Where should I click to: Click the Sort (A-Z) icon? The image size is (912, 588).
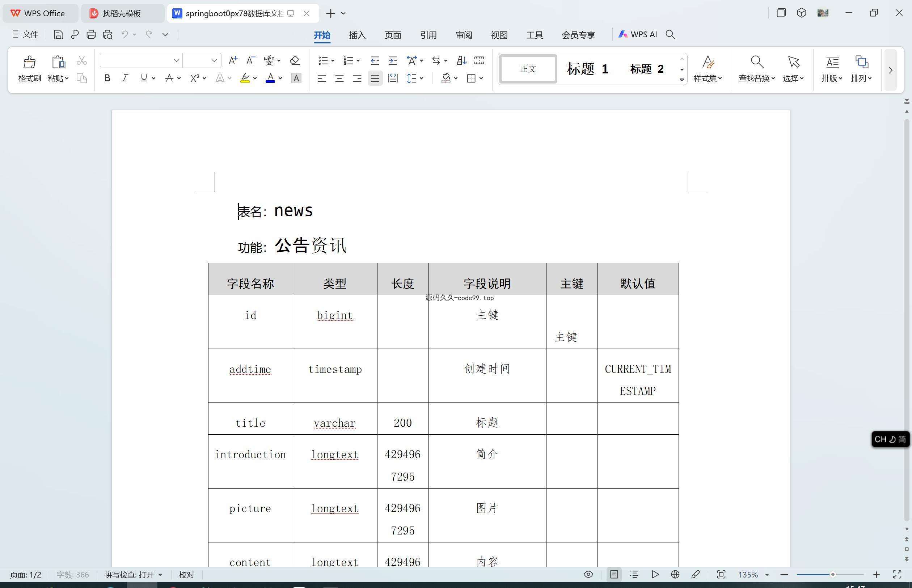(461, 60)
